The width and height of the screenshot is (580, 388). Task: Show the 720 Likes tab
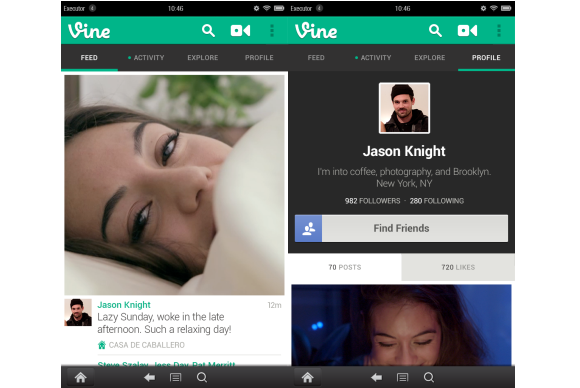(458, 267)
